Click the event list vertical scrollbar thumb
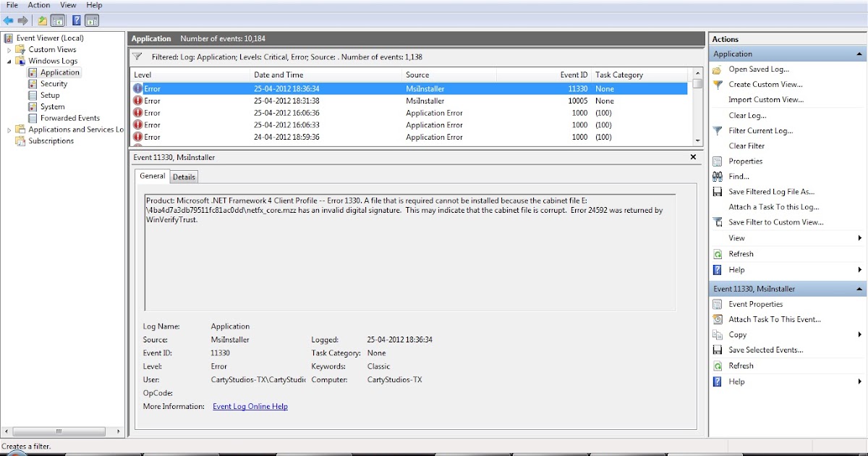Image resolution: width=868 pixels, height=456 pixels. [697, 83]
